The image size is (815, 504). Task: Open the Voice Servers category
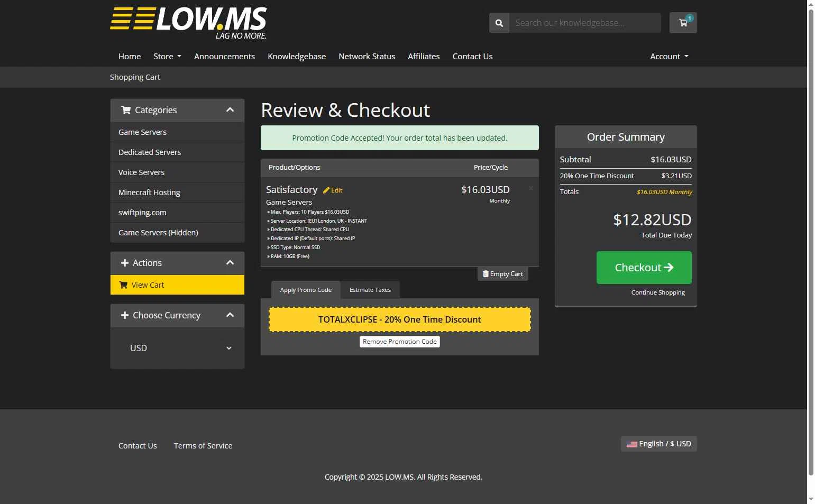177,172
